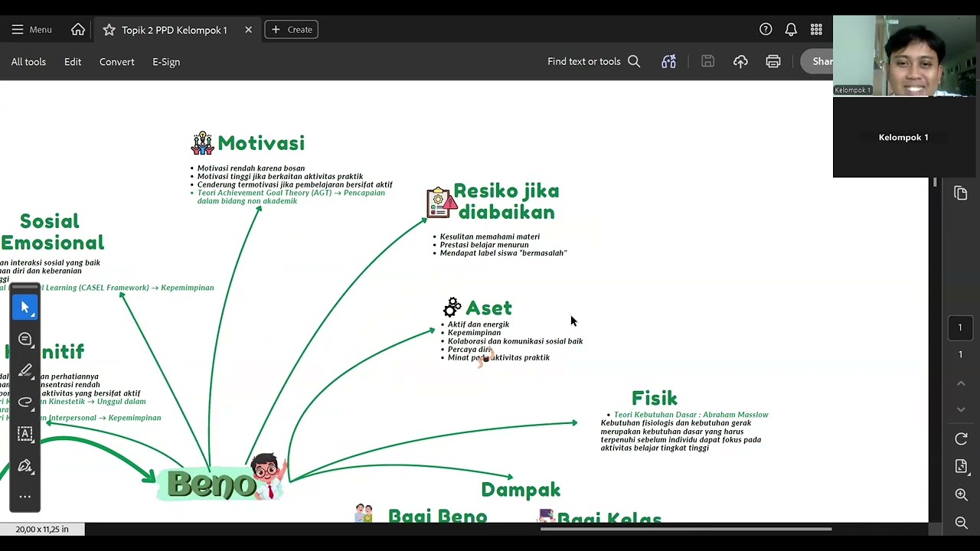
Task: Click the Sosial Emosional heading
Action: [x=52, y=232]
